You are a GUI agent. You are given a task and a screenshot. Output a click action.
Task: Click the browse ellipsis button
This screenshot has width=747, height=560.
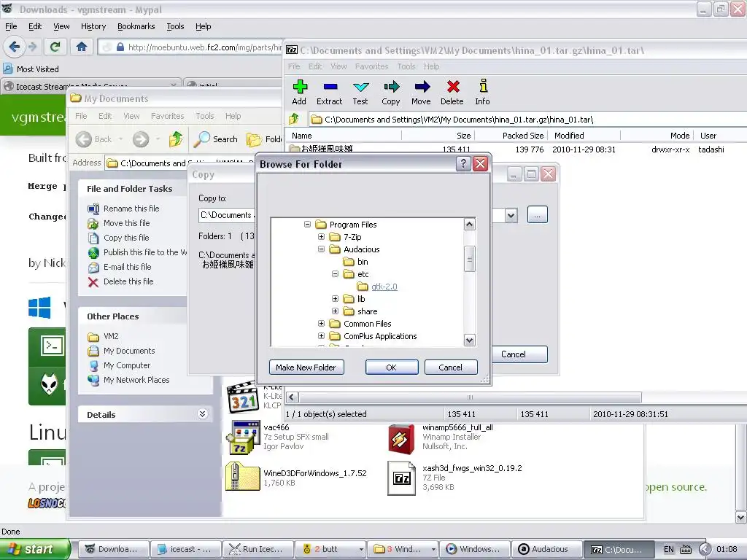coord(538,215)
